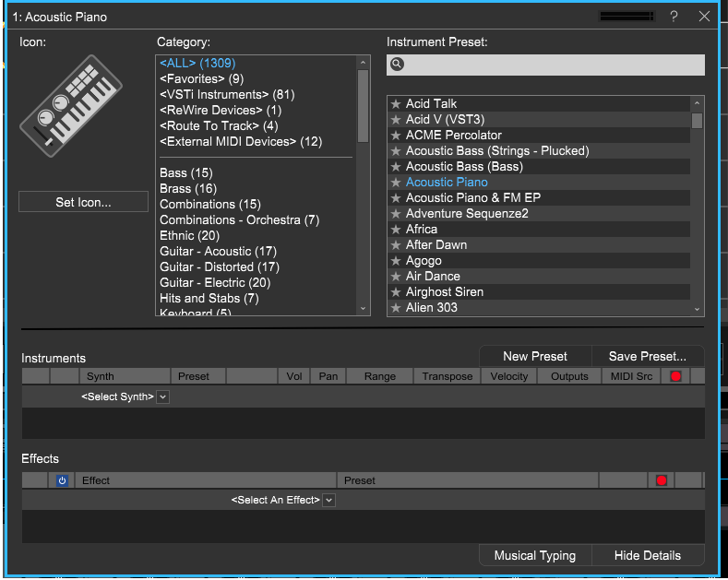The width and height of the screenshot is (728, 580).
Task: Click the Pan column header
Action: 328,376
